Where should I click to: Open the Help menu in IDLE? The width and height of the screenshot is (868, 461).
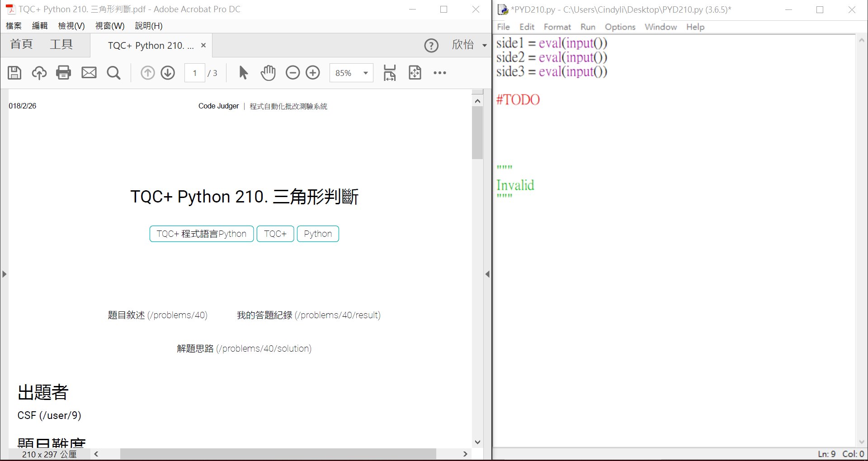coord(695,27)
